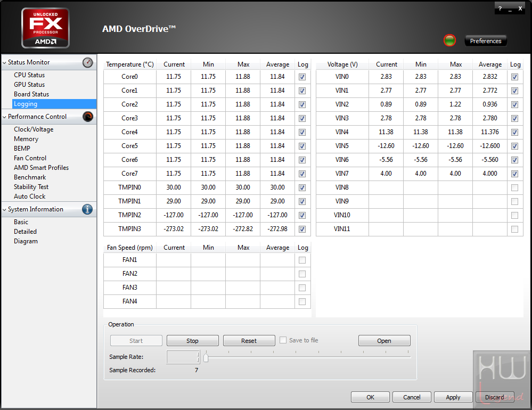Viewport: 532px width, 410px height.
Task: Click the green status indicator light
Action: coord(449,40)
